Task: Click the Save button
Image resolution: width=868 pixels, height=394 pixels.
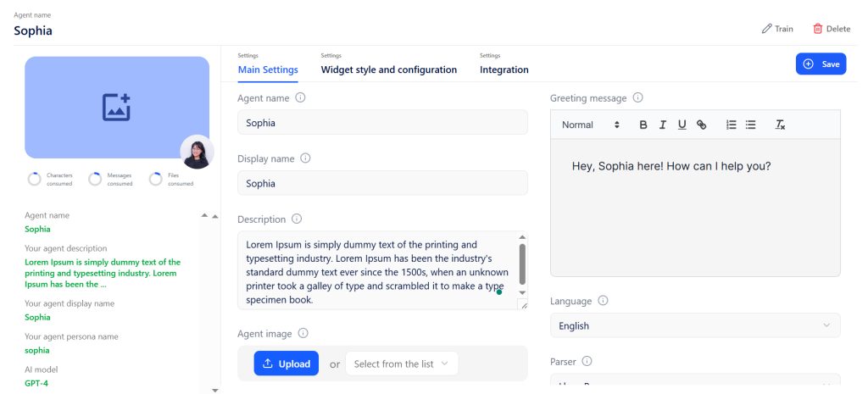Action: tap(821, 64)
